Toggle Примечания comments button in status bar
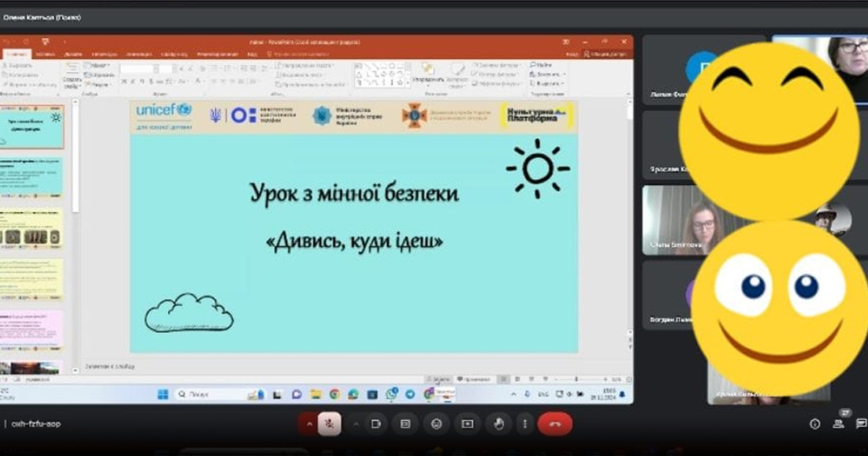Screen dimensions: 868x456 (475, 379)
